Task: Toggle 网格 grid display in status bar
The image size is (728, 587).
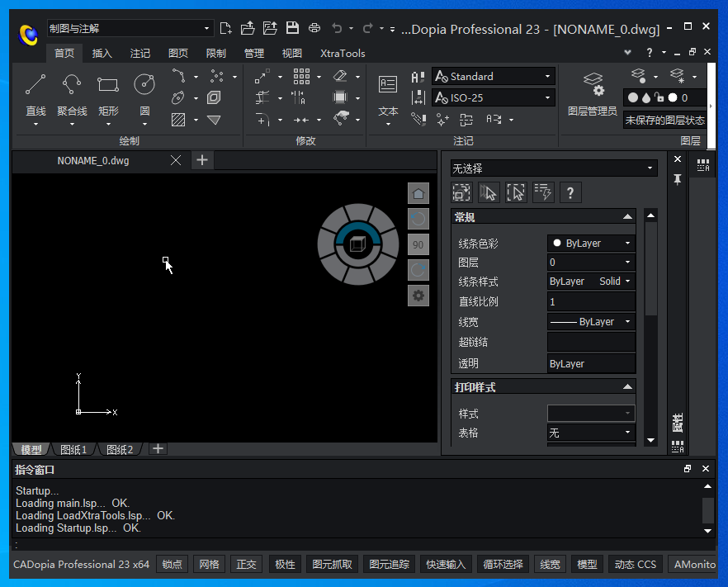Action: [x=209, y=565]
